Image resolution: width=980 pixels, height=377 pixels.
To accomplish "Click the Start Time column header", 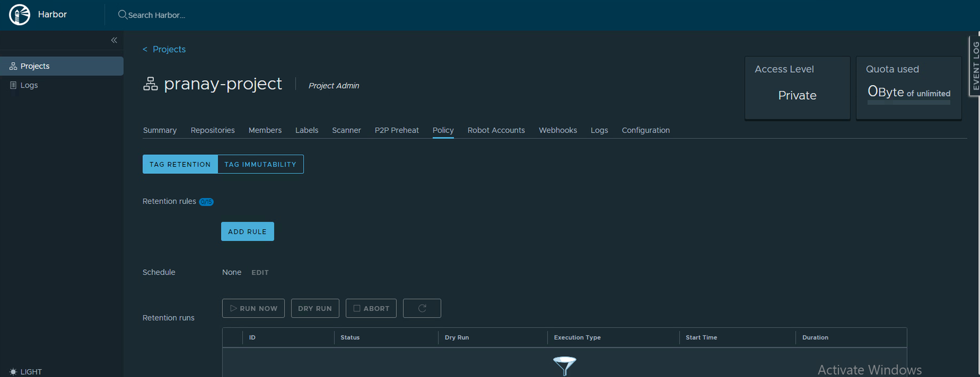I will click(x=701, y=337).
